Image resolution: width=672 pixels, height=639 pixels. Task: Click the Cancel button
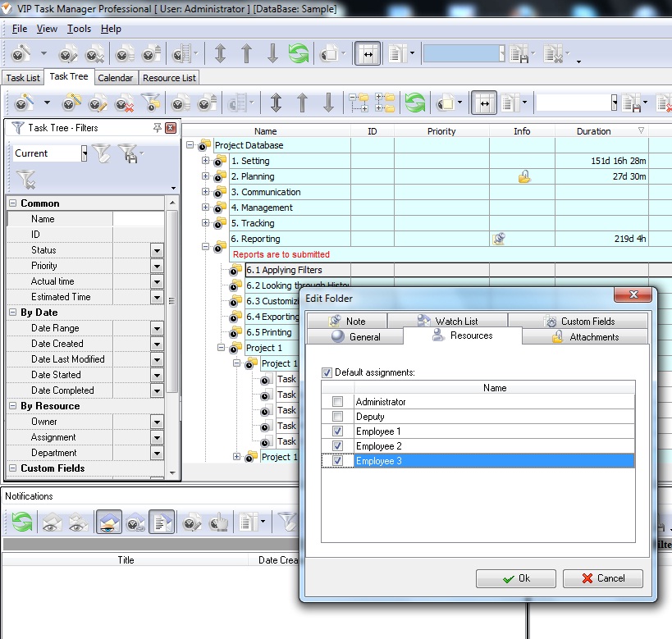pos(602,578)
